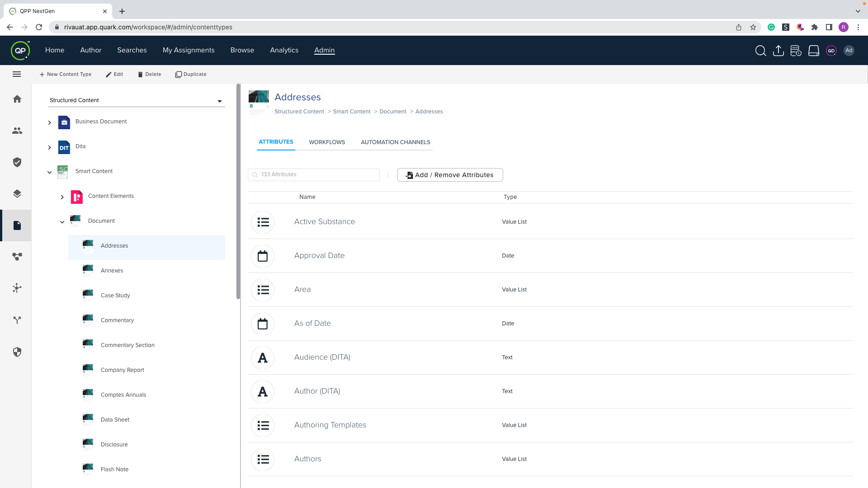The height and width of the screenshot is (488, 868).
Task: Click the layers icon in the left sidebar
Action: [x=17, y=193]
